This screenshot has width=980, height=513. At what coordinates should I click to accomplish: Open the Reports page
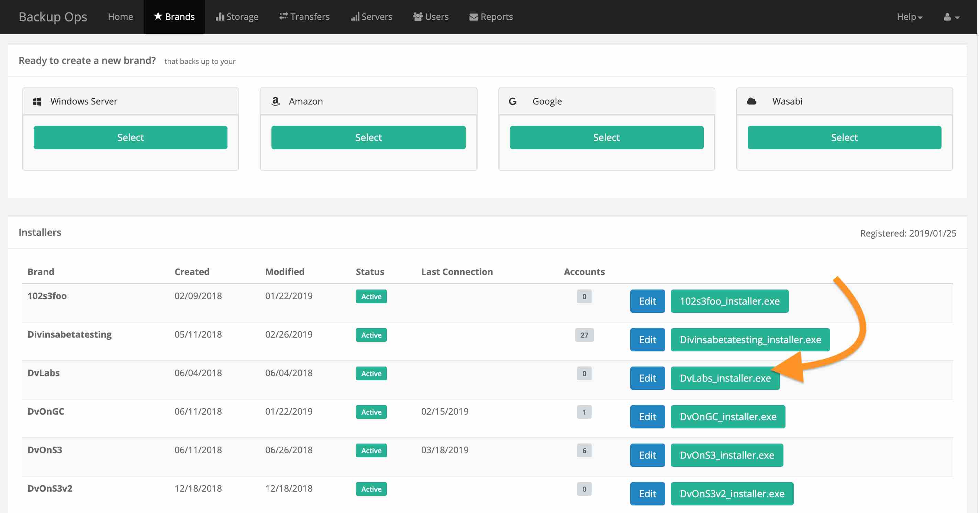click(491, 17)
